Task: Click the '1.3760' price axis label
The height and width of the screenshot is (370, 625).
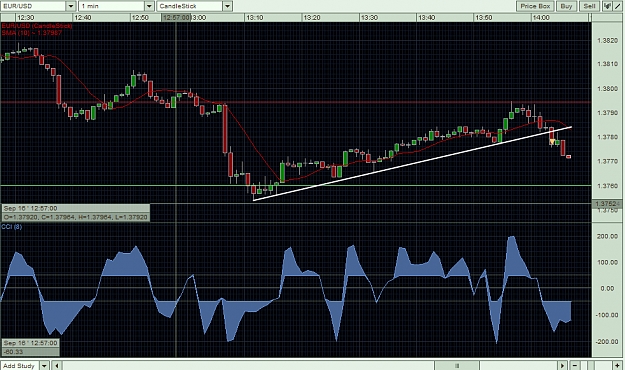Action: [x=607, y=186]
